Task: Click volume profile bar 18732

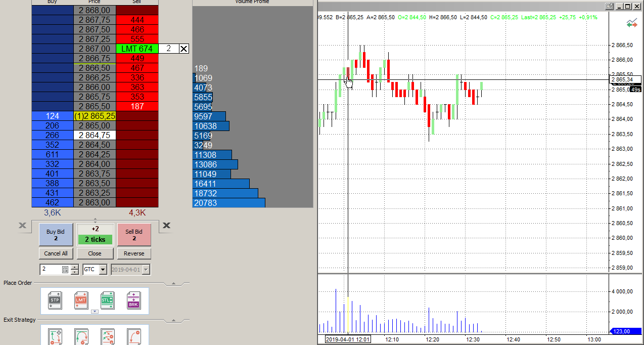Action: (225, 193)
